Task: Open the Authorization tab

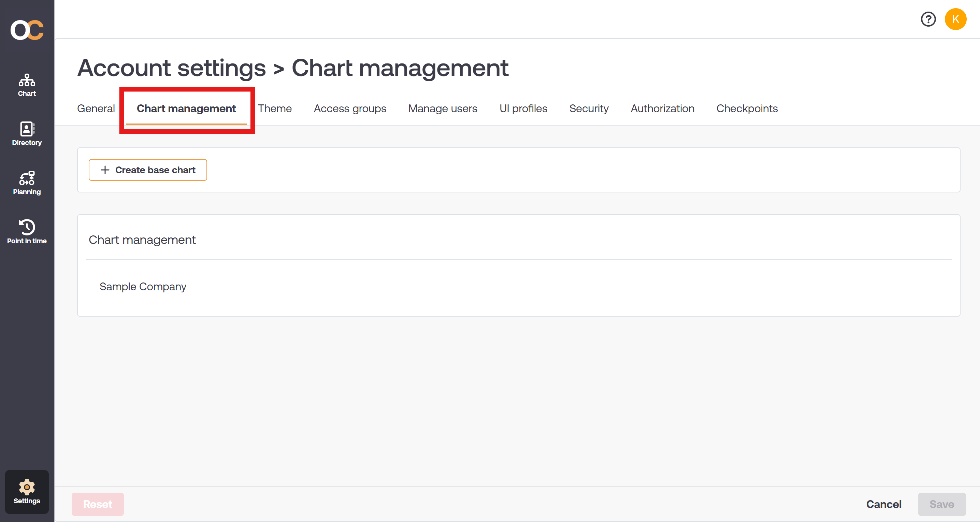Action: pos(662,109)
